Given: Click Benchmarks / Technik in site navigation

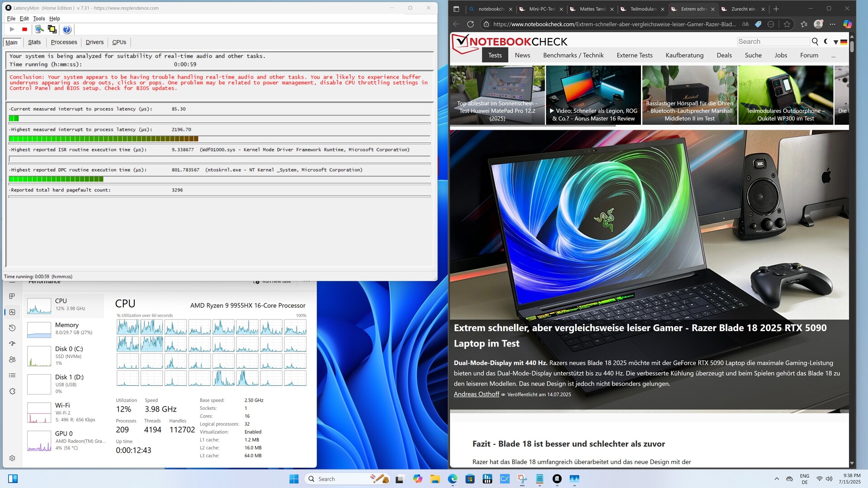Looking at the screenshot, I should click(x=573, y=55).
